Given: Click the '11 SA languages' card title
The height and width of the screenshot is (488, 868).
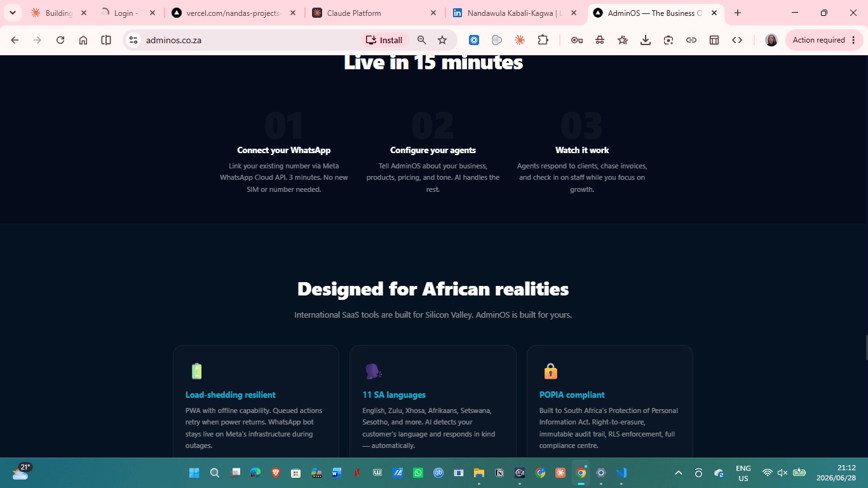Looking at the screenshot, I should pyautogui.click(x=394, y=395).
